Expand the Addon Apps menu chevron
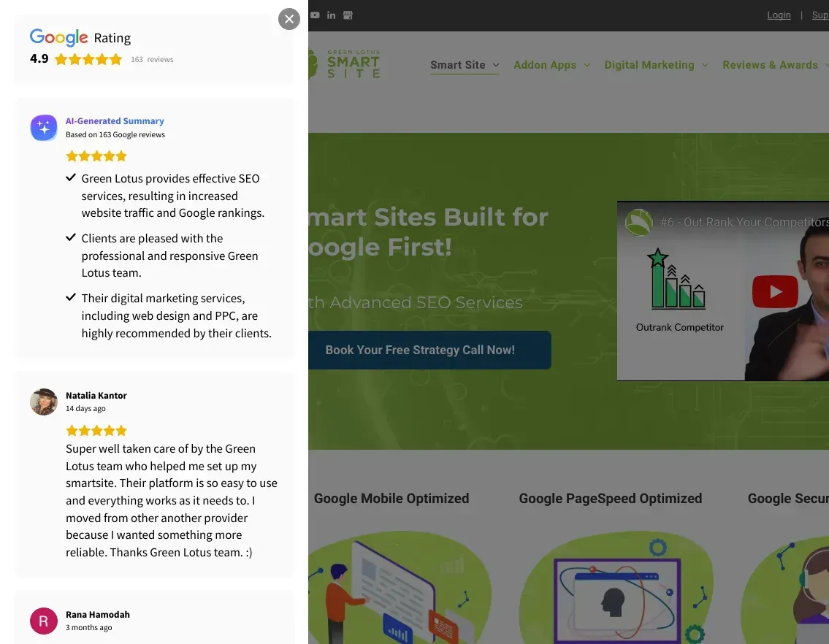The width and height of the screenshot is (829, 644). [587, 65]
